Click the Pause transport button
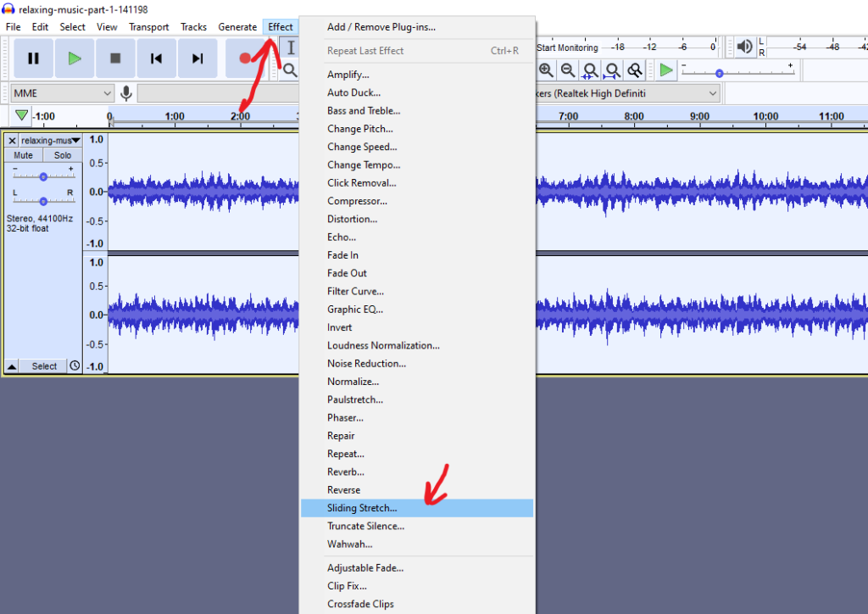This screenshot has height=614, width=868. click(x=33, y=59)
